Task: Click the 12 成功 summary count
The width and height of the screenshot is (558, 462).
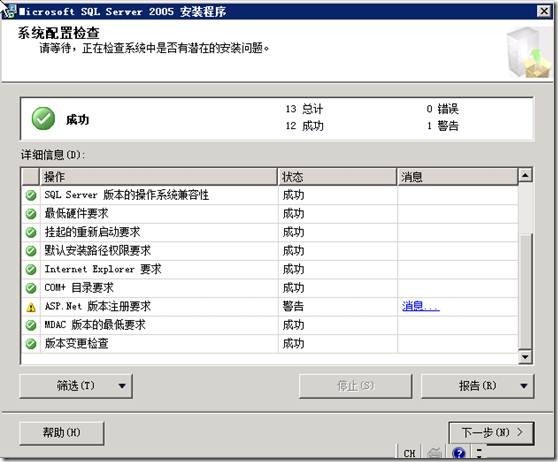Action: [304, 126]
